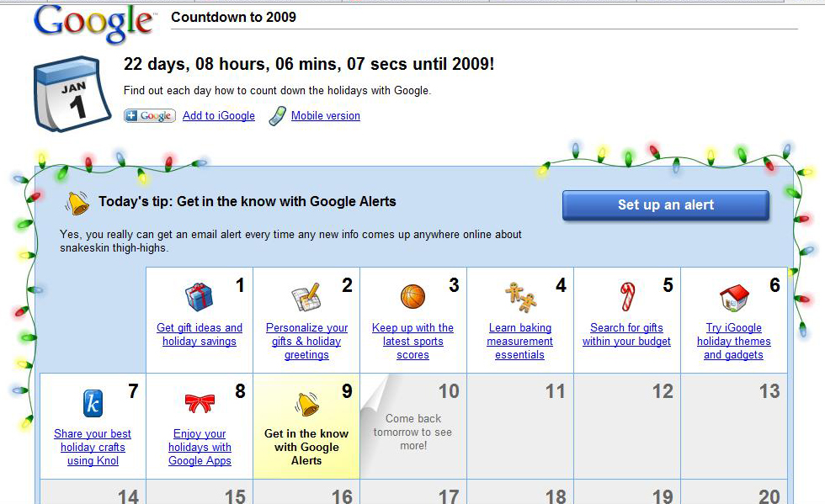Click the greyed day 11 cell
Viewport: 825px width, 504px height.
tap(520, 426)
